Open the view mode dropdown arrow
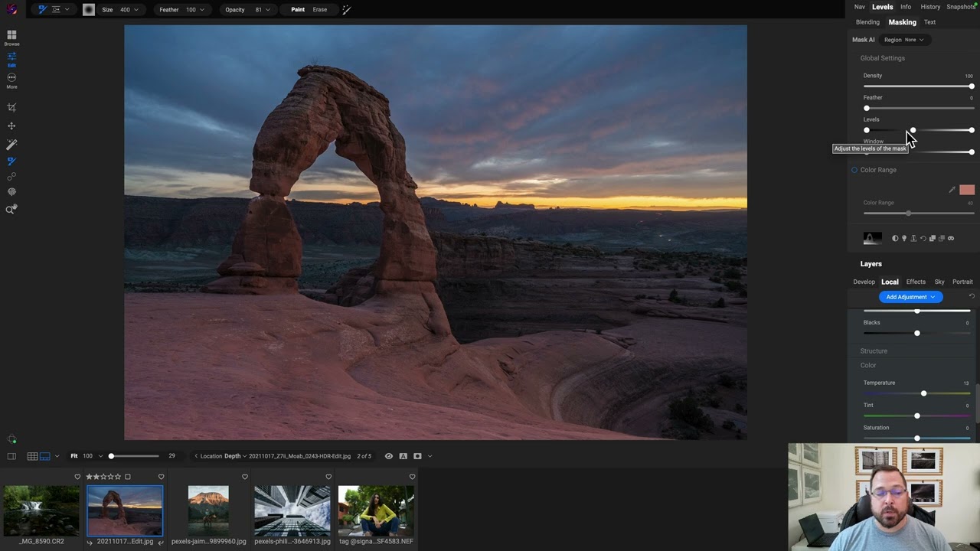Image resolution: width=980 pixels, height=551 pixels. click(57, 456)
